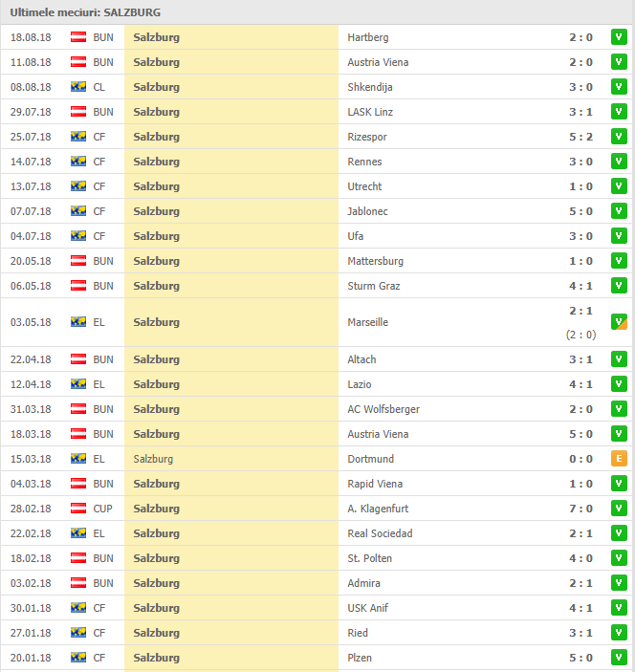Click Salzburg in the Hartberg match row
635x672 pixels.
(x=157, y=37)
